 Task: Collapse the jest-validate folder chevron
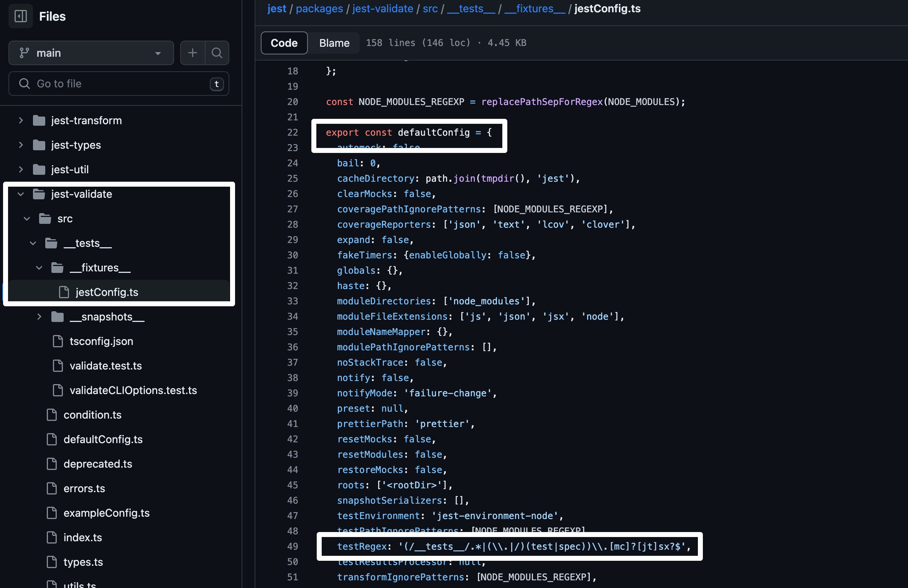click(21, 194)
